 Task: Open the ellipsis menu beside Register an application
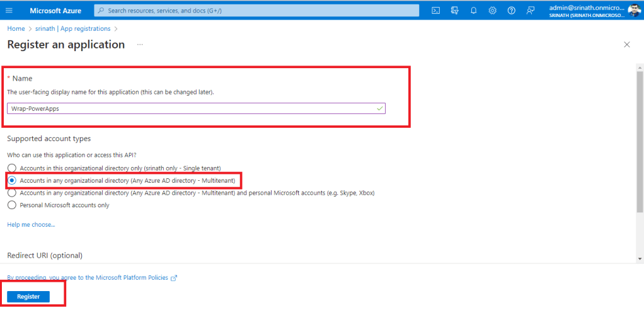(x=139, y=45)
